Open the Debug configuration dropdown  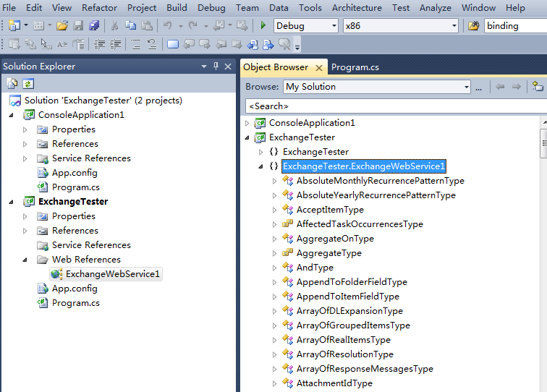point(334,26)
